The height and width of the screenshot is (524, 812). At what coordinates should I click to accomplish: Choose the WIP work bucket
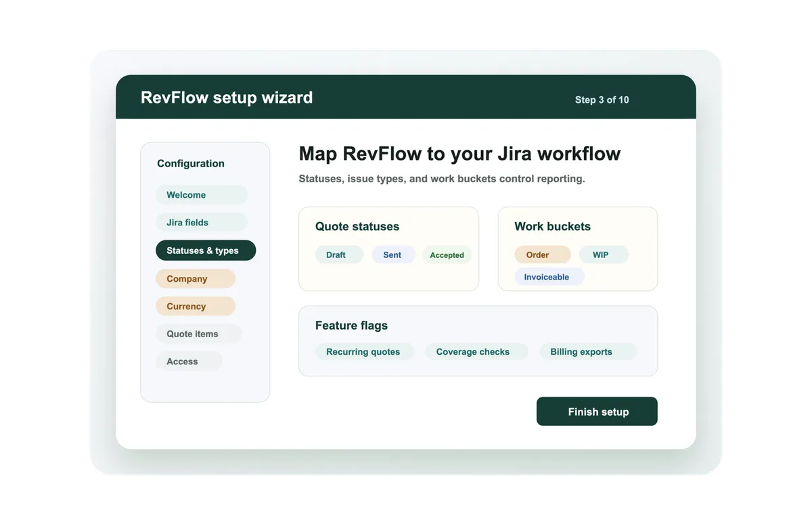point(604,255)
